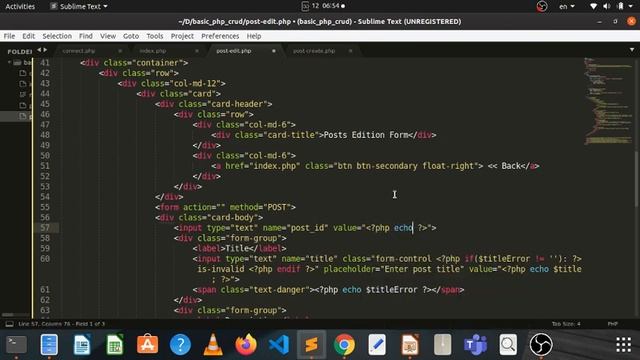Screen dimensions: 640x360
Task: Open the Help menu
Action: click(253, 36)
